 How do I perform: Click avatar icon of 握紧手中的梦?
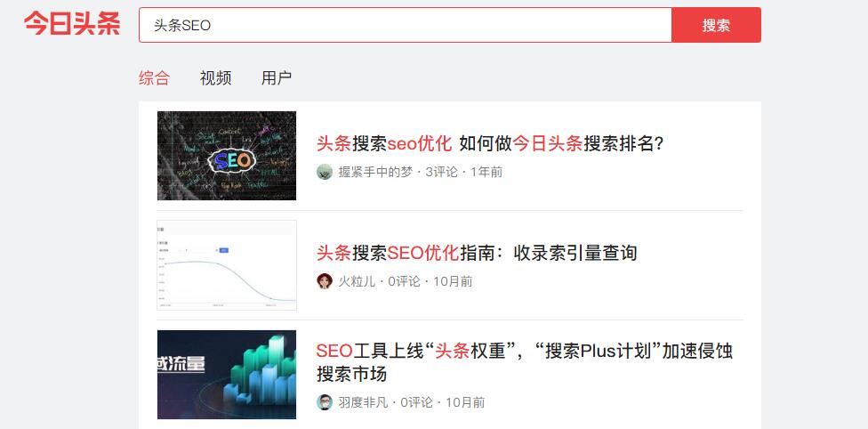325,172
